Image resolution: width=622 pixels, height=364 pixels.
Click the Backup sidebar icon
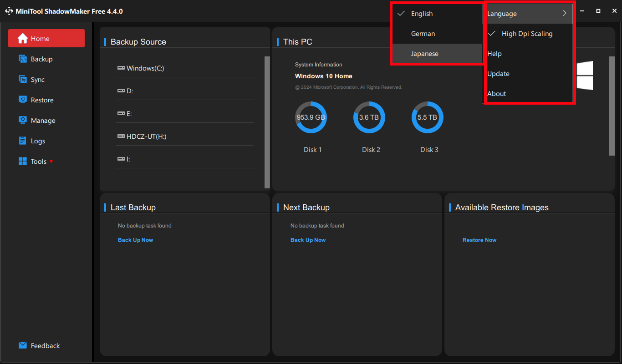tap(23, 59)
